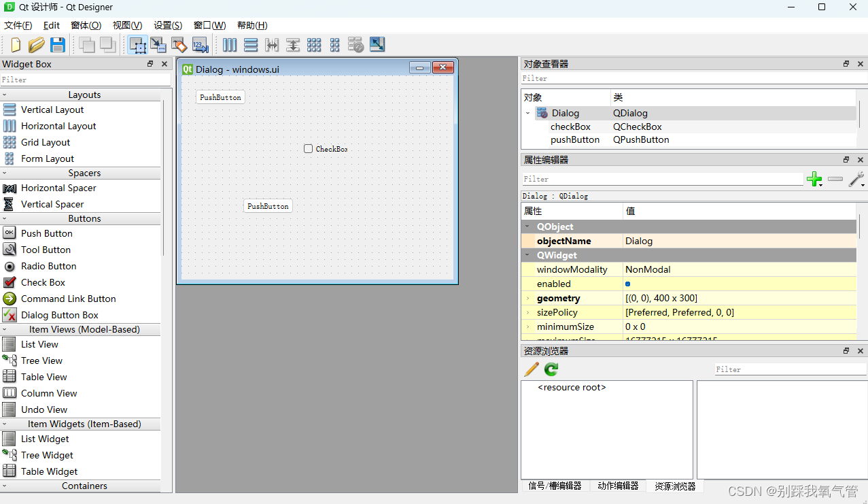
Task: Select the lower PushButton on the form
Action: coord(268,205)
